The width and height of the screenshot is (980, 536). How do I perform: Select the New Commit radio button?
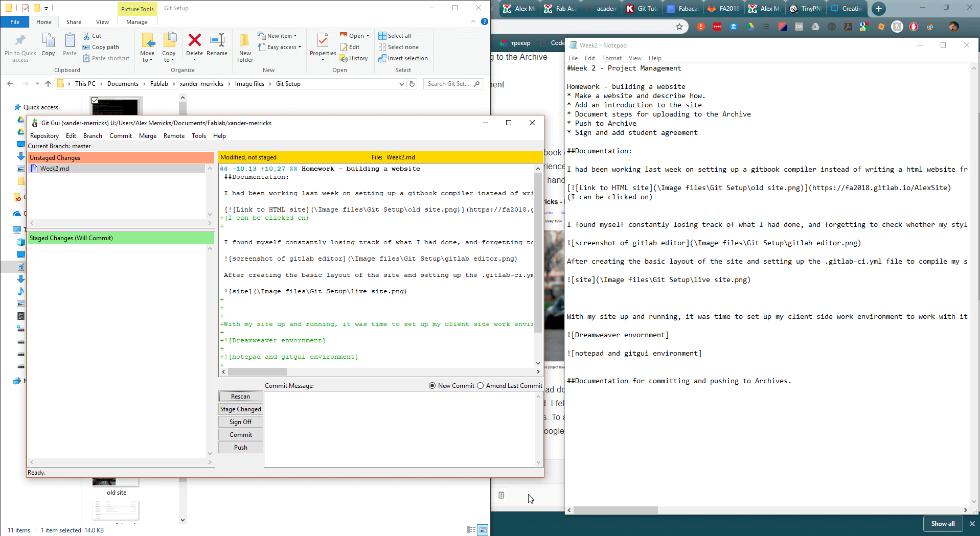(432, 385)
